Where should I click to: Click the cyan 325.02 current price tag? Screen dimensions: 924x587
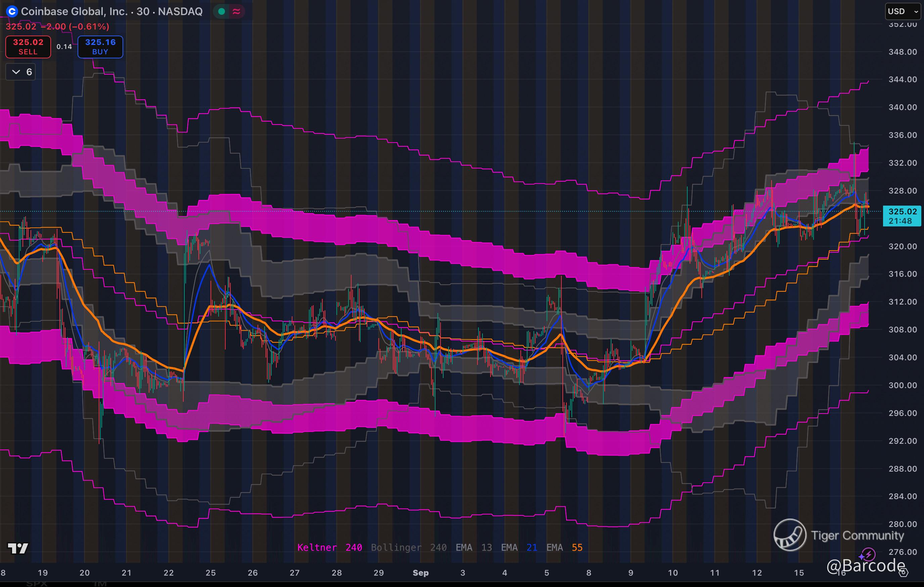[x=902, y=216]
